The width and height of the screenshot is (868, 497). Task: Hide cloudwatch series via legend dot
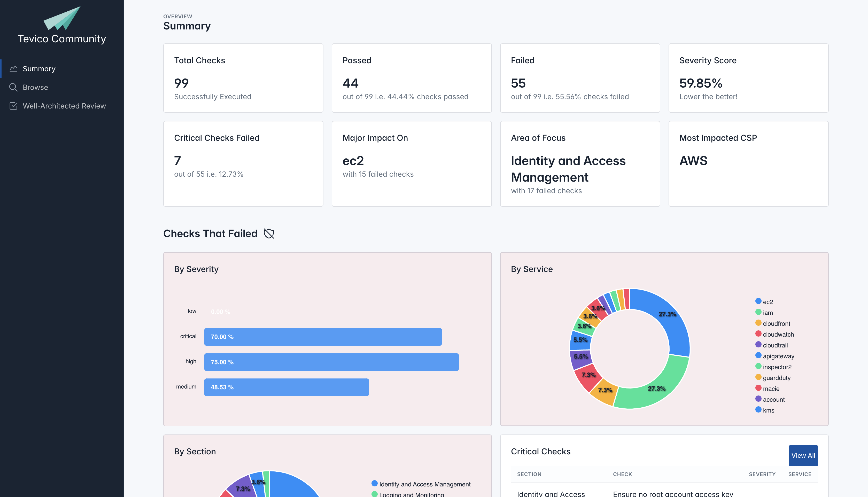758,334
